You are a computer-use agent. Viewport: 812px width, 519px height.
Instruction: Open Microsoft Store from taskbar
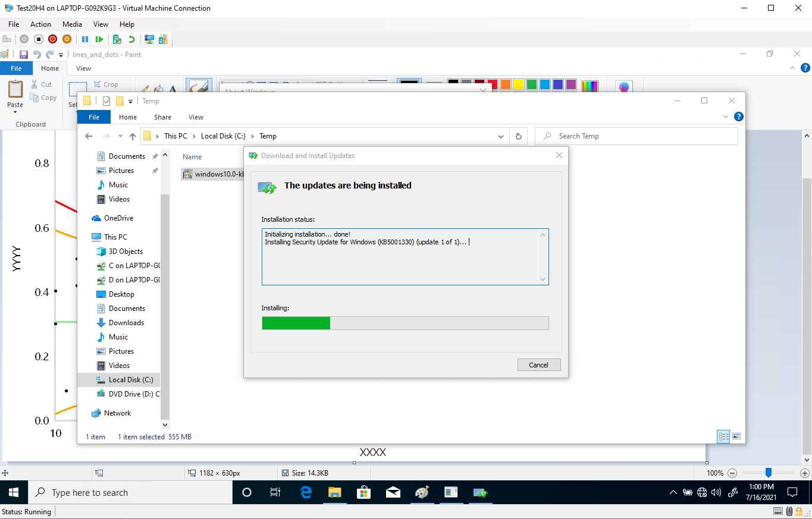coord(363,492)
